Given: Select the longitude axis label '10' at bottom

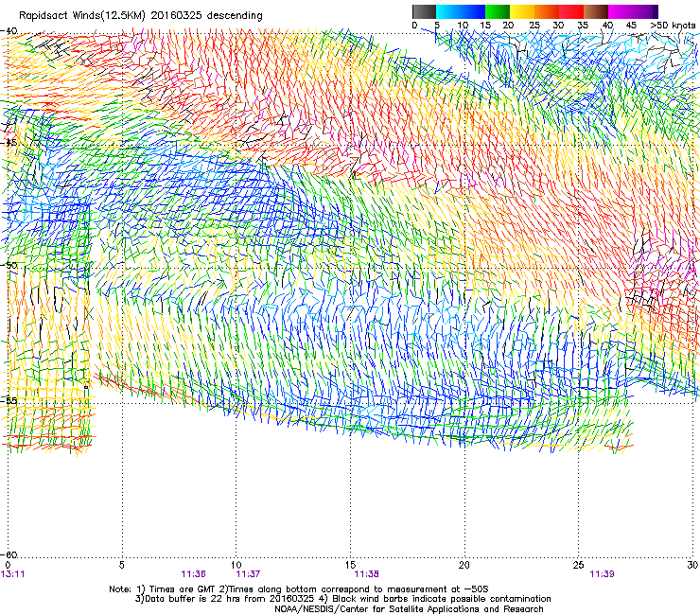Looking at the screenshot, I should (236, 566).
